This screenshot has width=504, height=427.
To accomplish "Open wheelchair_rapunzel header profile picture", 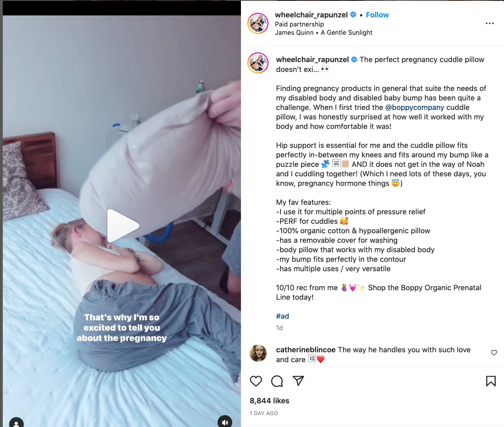I will click(258, 23).
